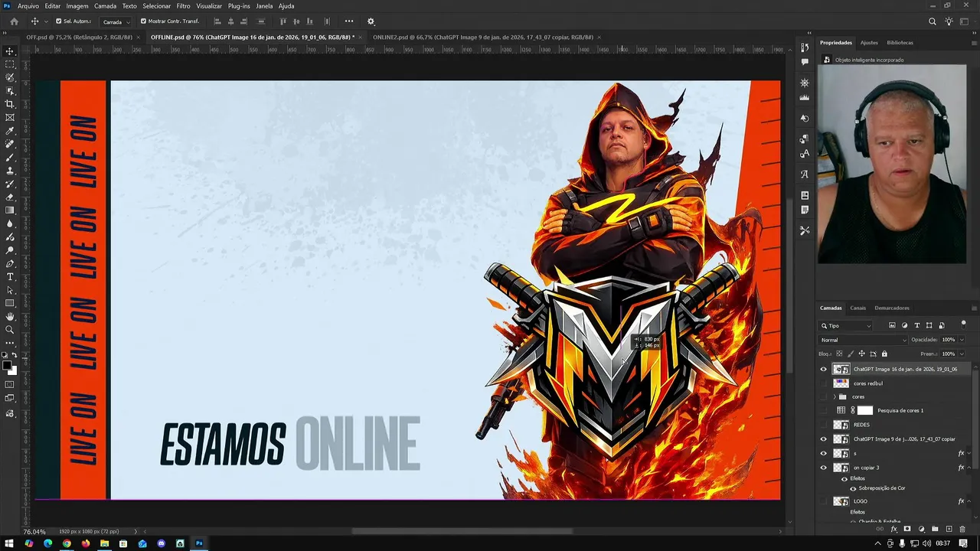This screenshot has width=980, height=551.
Task: Open the Windows Start menu
Action: click(10, 543)
